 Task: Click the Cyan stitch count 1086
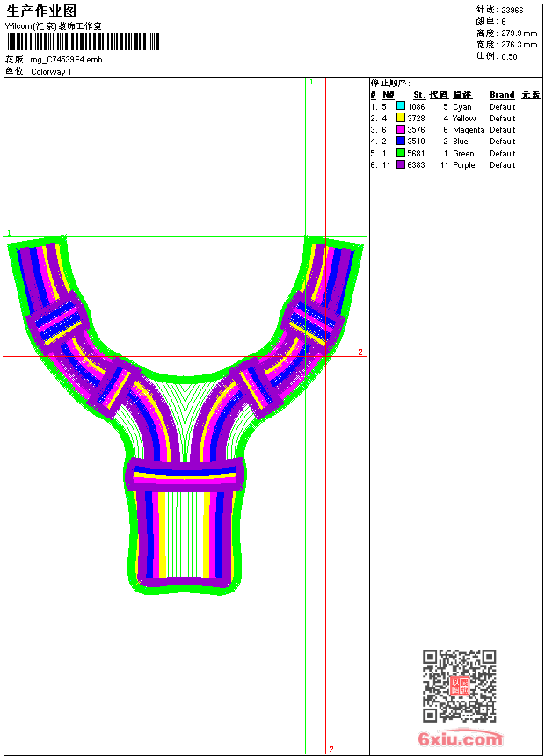(417, 106)
